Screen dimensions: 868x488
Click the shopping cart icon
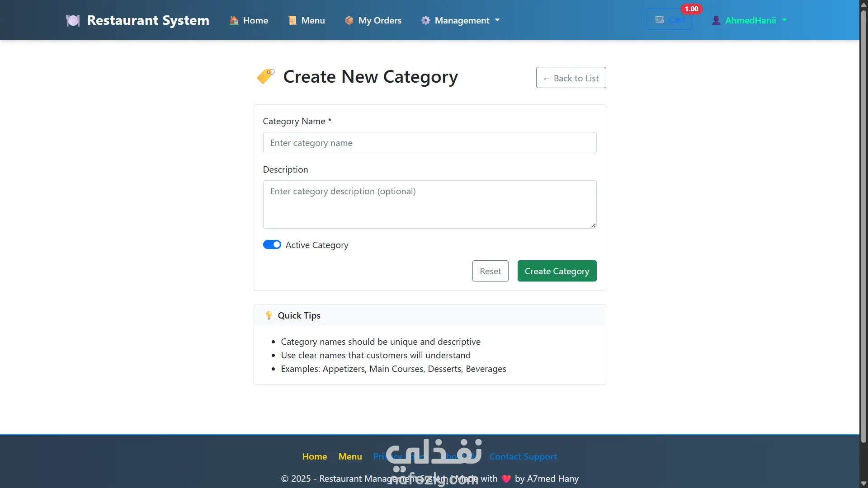click(660, 20)
